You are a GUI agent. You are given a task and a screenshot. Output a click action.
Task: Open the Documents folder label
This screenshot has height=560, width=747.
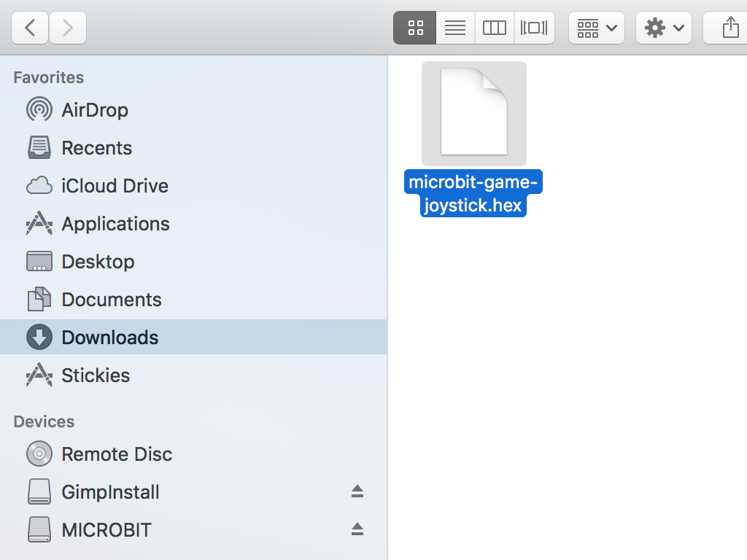(x=112, y=300)
